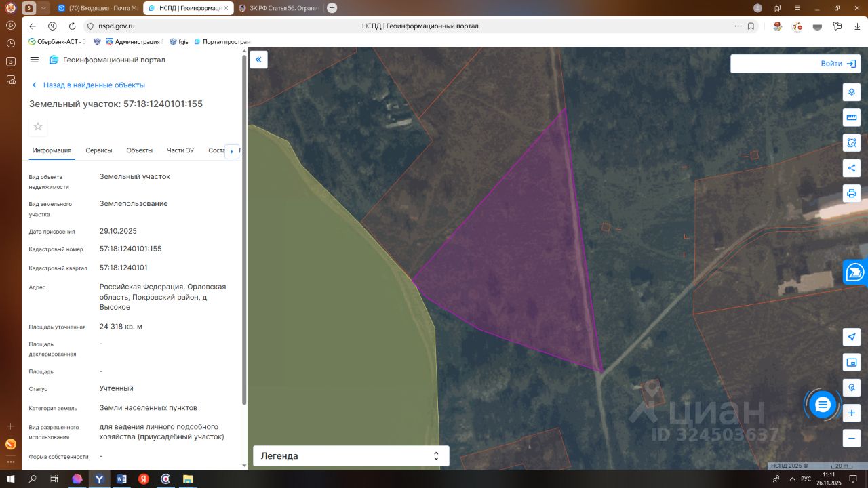Switch to the Объекты tab
Viewport: 868px width, 488px height.
140,150
